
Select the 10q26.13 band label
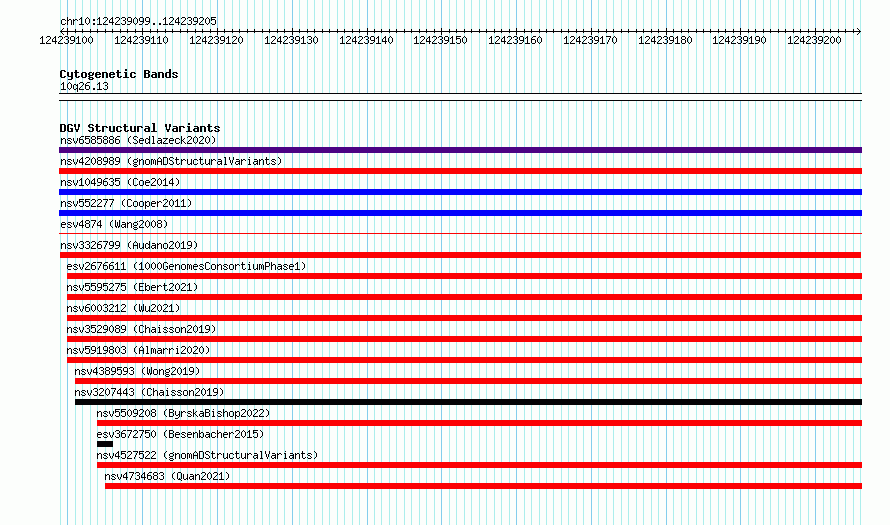tap(84, 86)
